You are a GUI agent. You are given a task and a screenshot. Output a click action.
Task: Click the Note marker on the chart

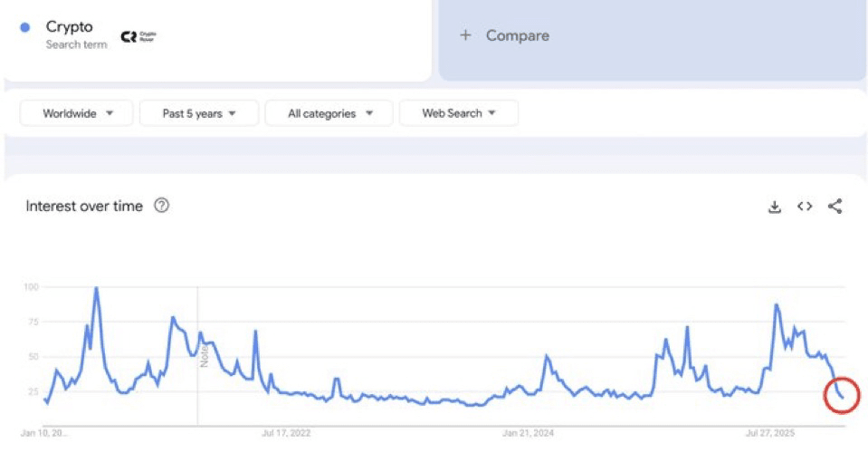click(204, 355)
